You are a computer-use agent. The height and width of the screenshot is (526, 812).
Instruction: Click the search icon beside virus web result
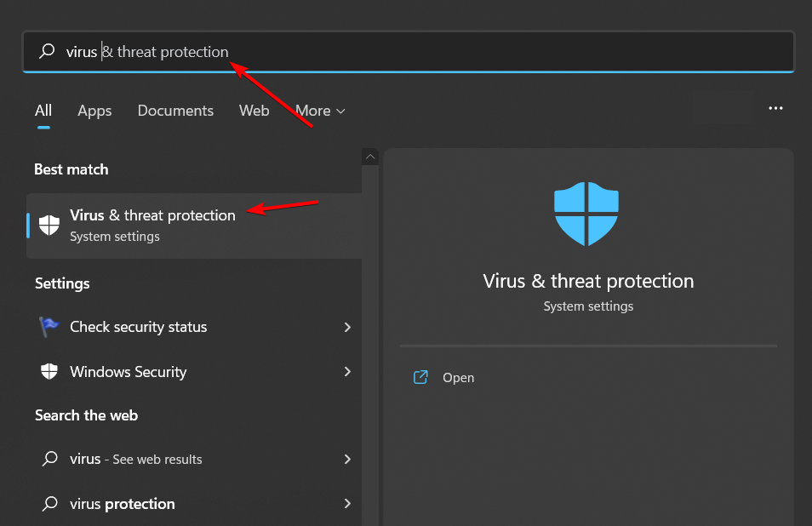point(49,459)
